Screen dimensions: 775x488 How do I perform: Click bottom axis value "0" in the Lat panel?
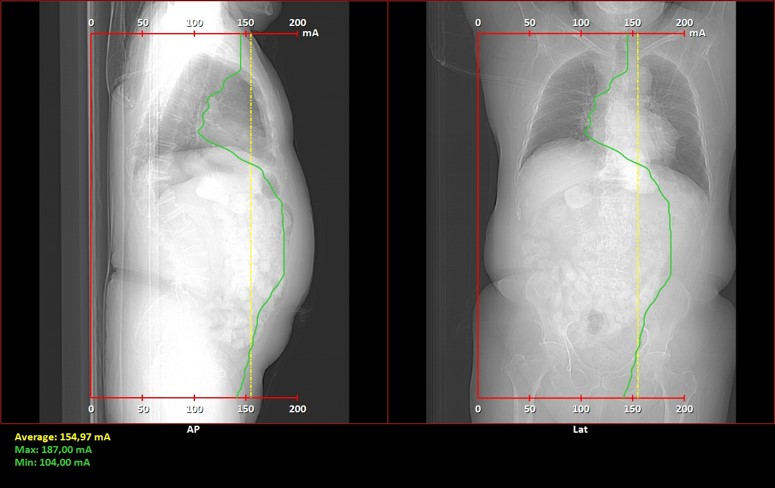point(478,409)
